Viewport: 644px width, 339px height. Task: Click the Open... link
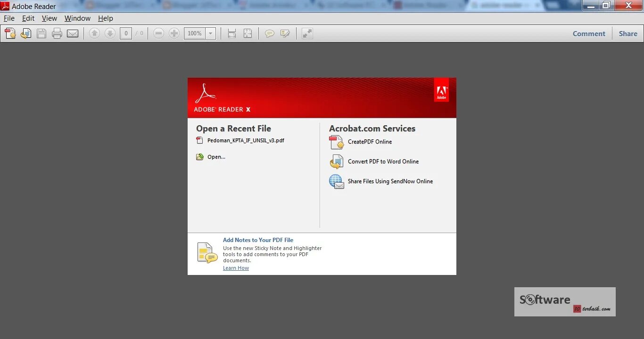pyautogui.click(x=216, y=157)
